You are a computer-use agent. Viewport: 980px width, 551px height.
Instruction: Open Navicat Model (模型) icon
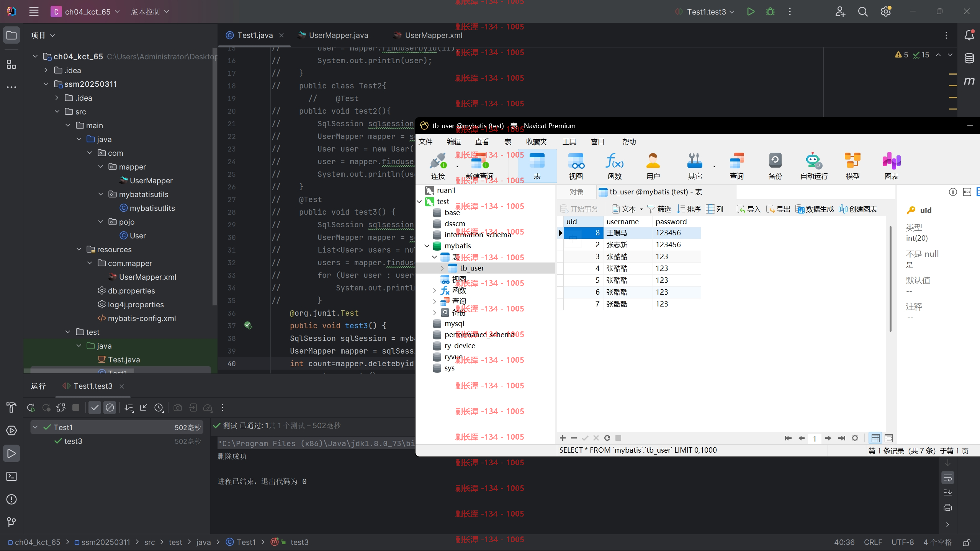point(852,166)
